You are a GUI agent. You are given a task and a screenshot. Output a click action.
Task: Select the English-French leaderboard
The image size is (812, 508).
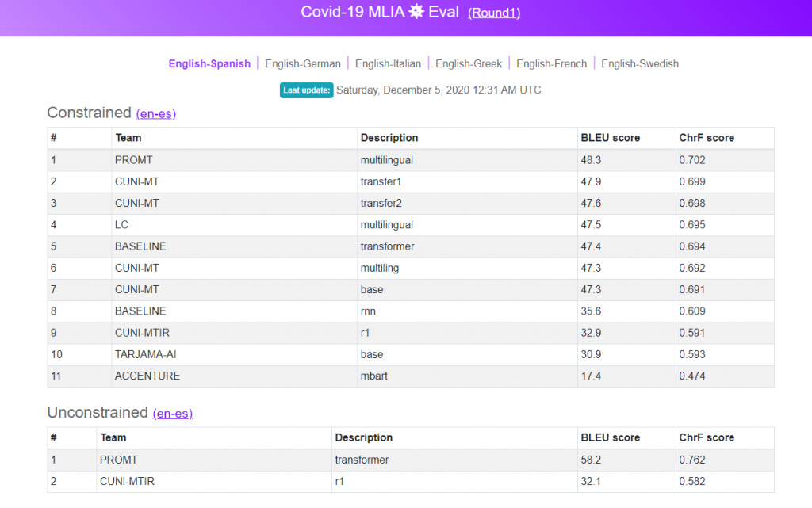(x=551, y=63)
